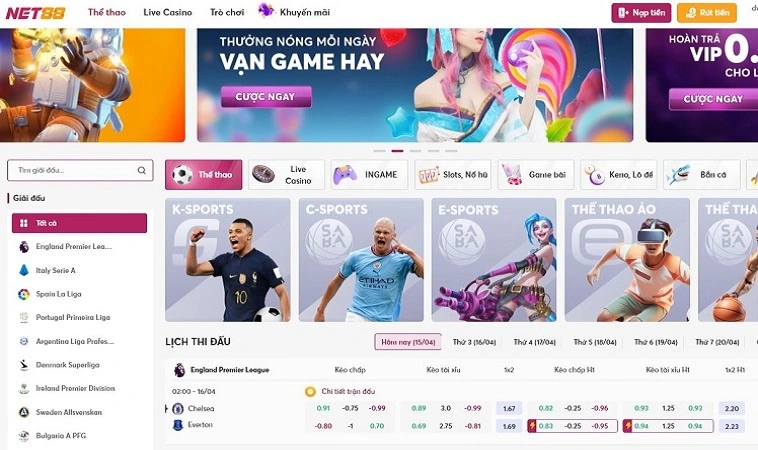Select the England Premier League sidebar icon
The height and width of the screenshot is (450, 758).
pos(24,247)
